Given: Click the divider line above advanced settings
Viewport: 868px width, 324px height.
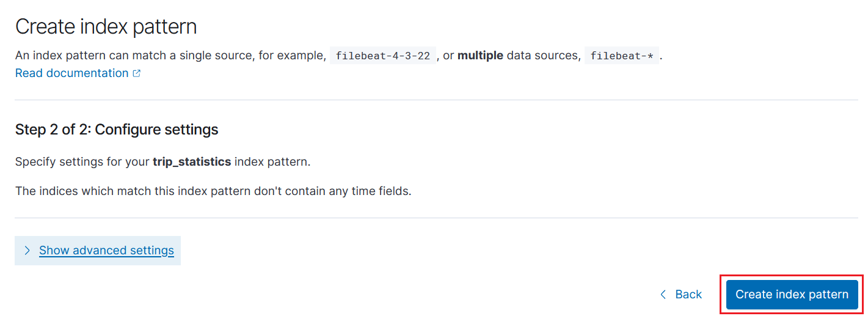Looking at the screenshot, I should 436,218.
